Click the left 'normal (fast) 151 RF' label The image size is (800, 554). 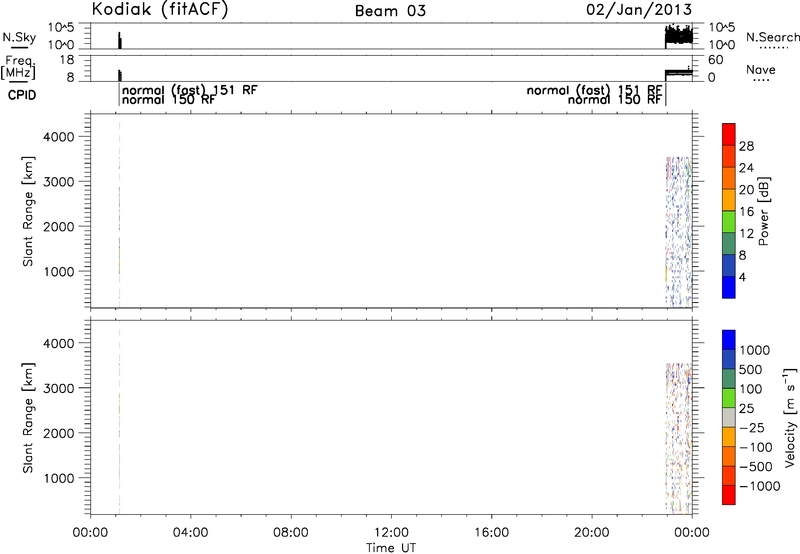coord(190,90)
